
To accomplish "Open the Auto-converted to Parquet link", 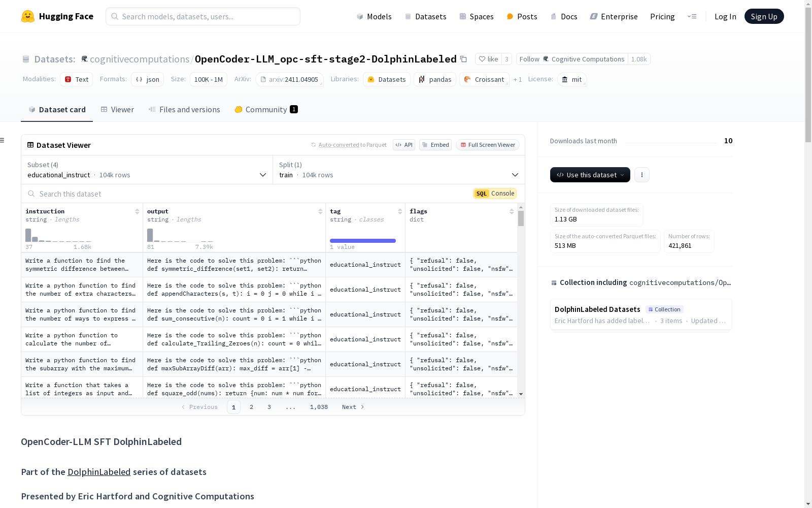I will tap(349, 145).
